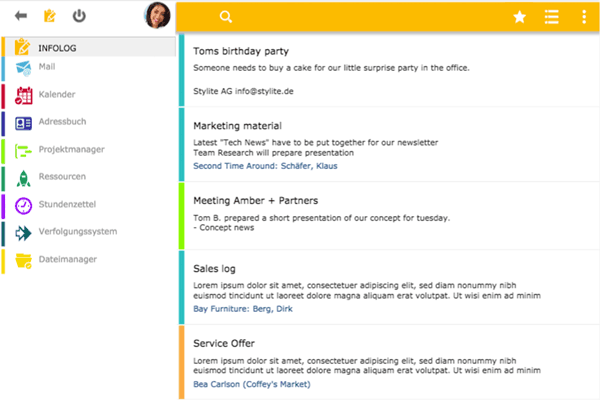The height and width of the screenshot is (400, 600).
Task: Click the back arrow icon
Action: click(21, 16)
